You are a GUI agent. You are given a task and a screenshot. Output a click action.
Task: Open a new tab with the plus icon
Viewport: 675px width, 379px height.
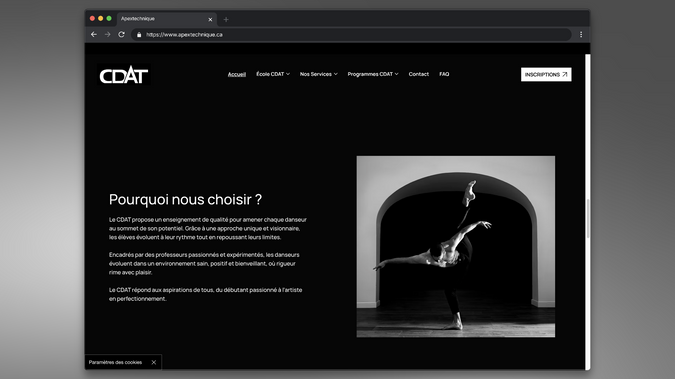tap(226, 19)
